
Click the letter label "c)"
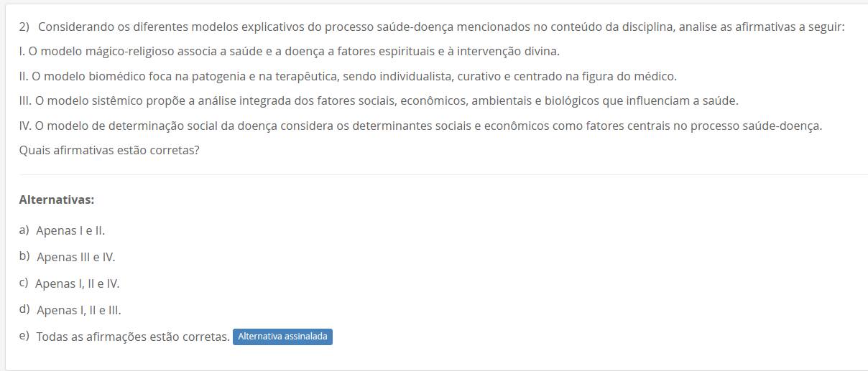(x=24, y=283)
